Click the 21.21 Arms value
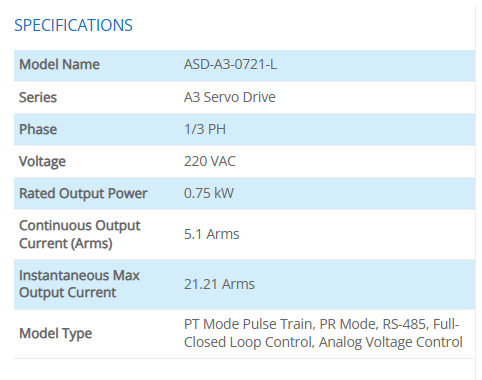 [219, 284]
